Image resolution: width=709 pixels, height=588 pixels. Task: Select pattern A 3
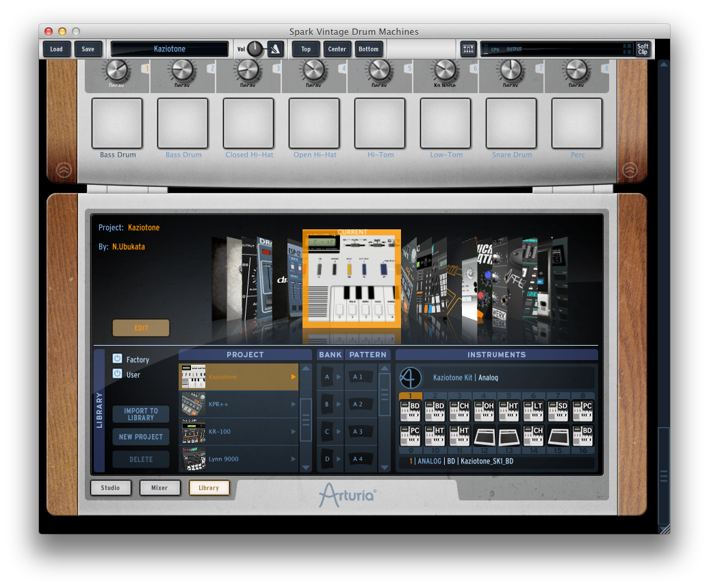(x=361, y=431)
